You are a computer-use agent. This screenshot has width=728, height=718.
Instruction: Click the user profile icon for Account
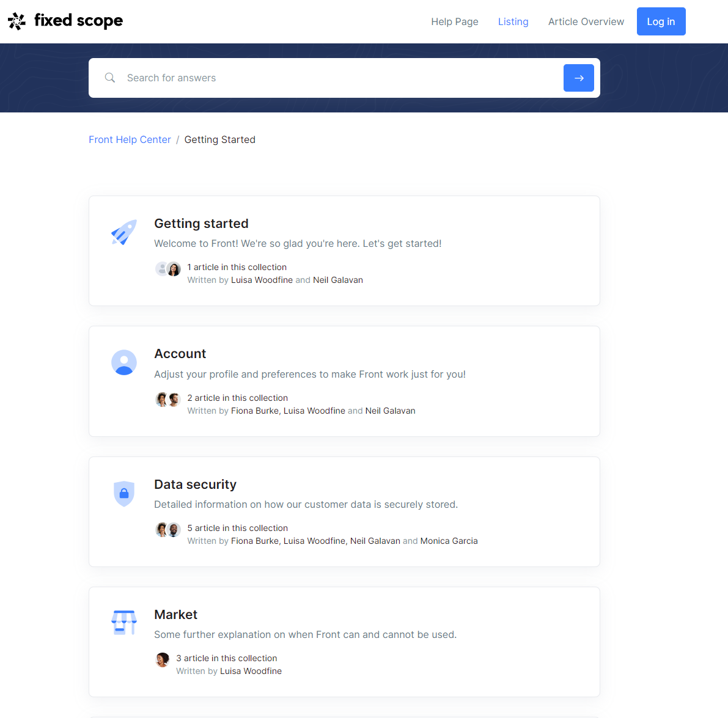pyautogui.click(x=124, y=362)
